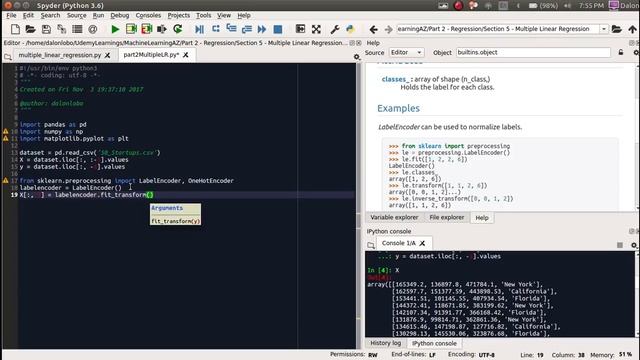The width and height of the screenshot is (640, 360).
Task: Open PYTHONPATH manager Python icon
Action: click(x=350, y=29)
